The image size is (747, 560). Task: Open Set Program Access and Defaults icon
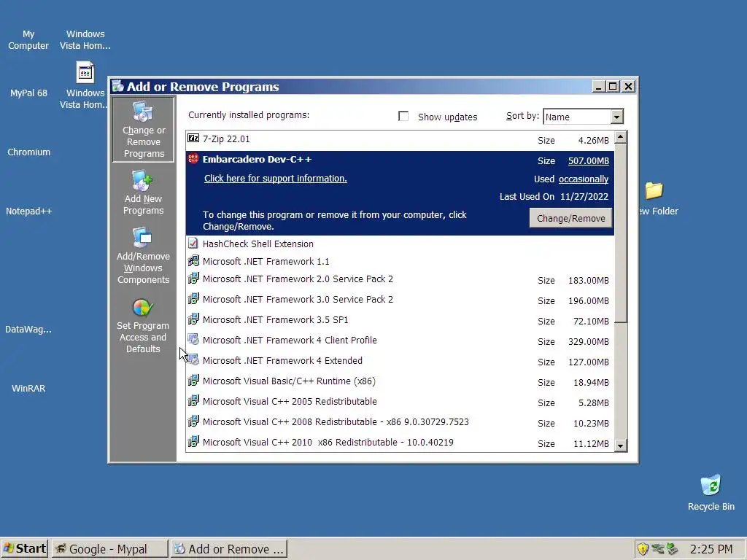coord(142,308)
